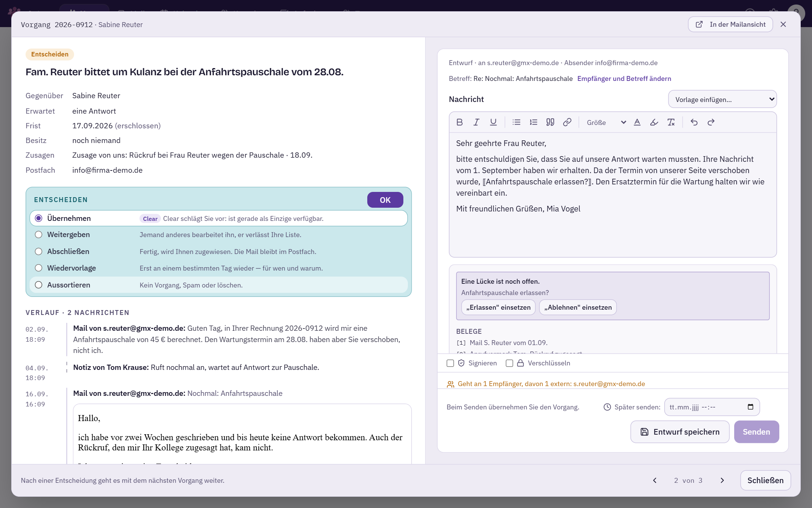Confirm the decision with OK

[x=385, y=200]
